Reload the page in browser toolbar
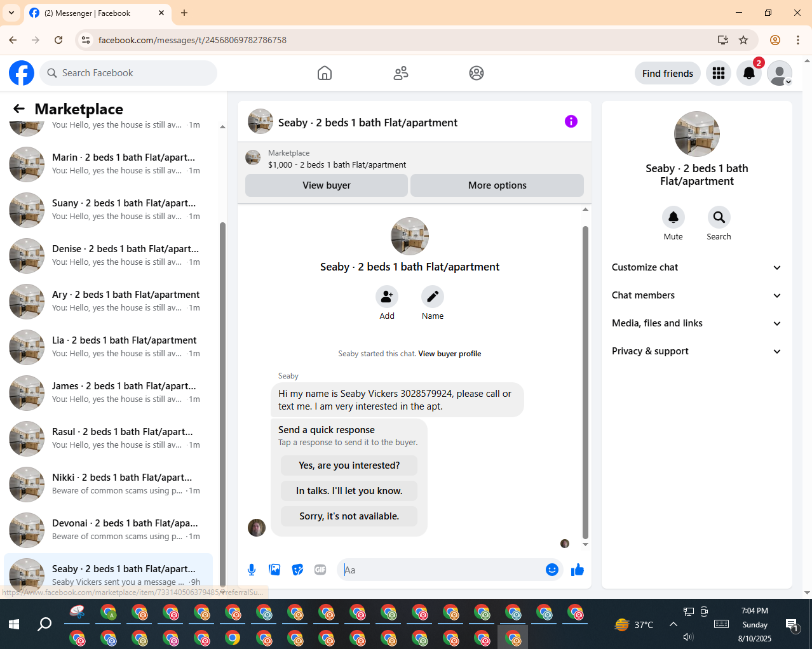The width and height of the screenshot is (812, 649). (x=58, y=40)
